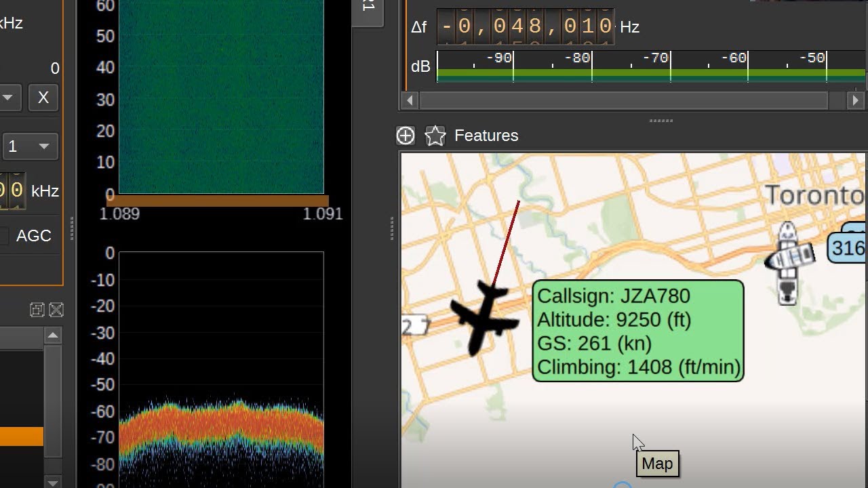Close the left dock panel
The height and width of the screenshot is (488, 868).
pyautogui.click(x=56, y=310)
